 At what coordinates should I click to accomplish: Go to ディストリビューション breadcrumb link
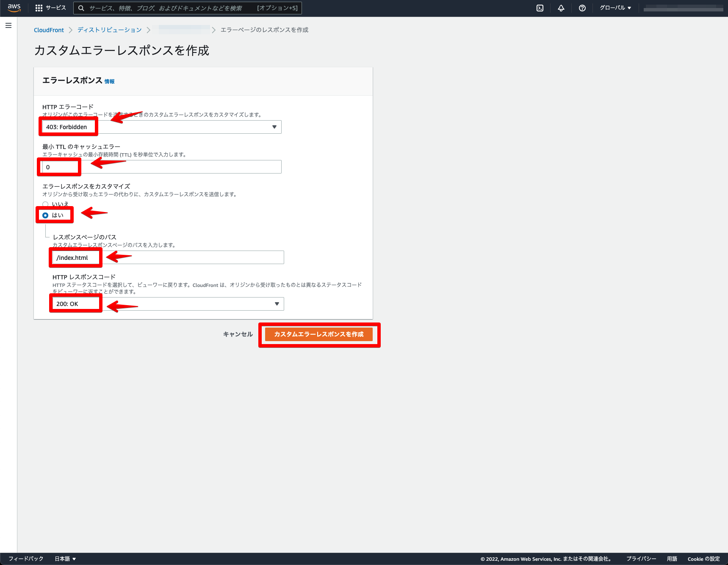coord(109,30)
